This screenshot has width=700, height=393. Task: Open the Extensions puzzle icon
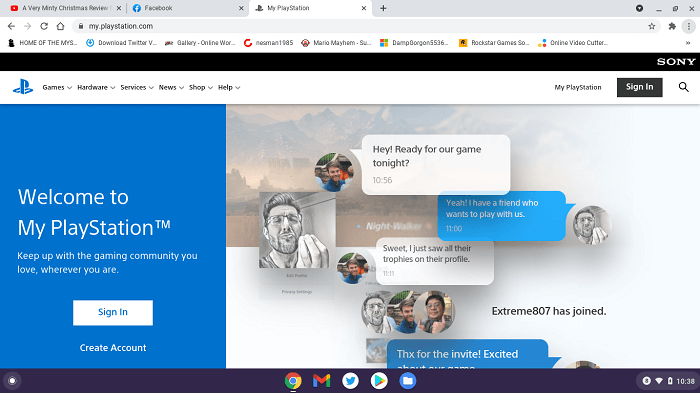(672, 26)
